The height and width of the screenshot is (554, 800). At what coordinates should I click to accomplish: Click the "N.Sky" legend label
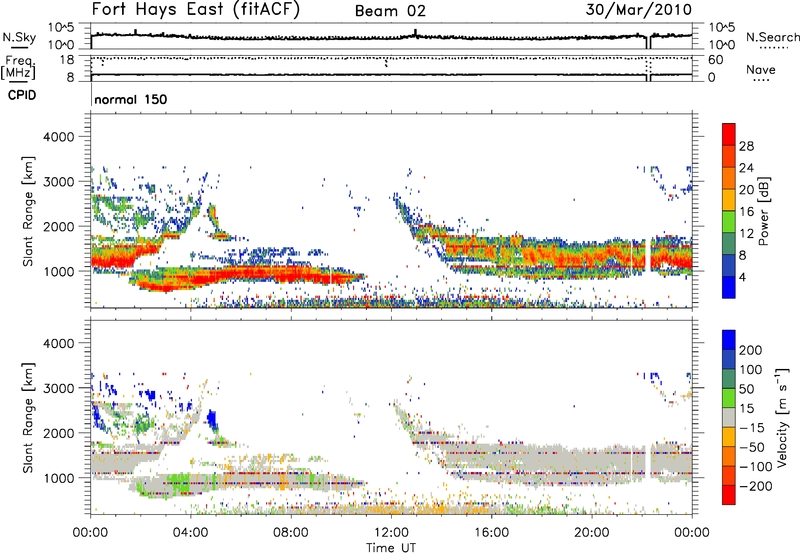pos(19,37)
